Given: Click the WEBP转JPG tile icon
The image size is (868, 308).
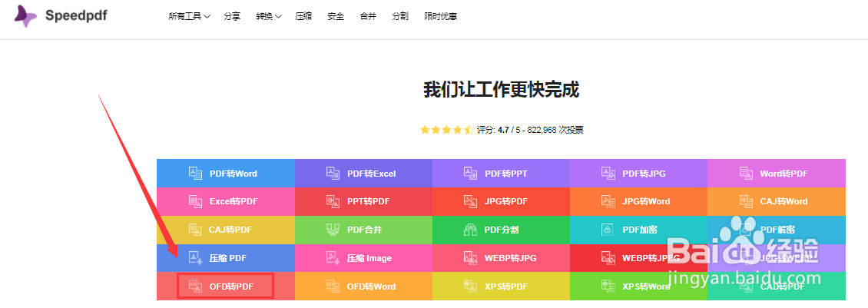Looking at the screenshot, I should [x=471, y=257].
